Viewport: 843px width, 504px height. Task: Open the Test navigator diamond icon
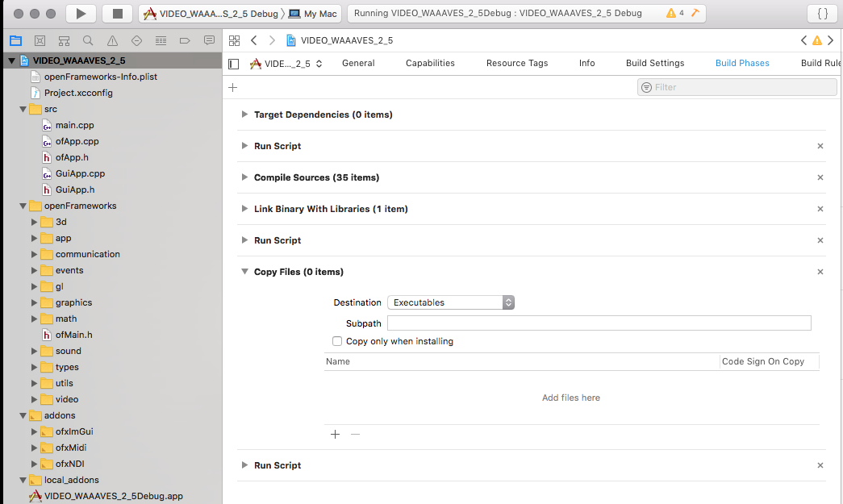tap(136, 40)
